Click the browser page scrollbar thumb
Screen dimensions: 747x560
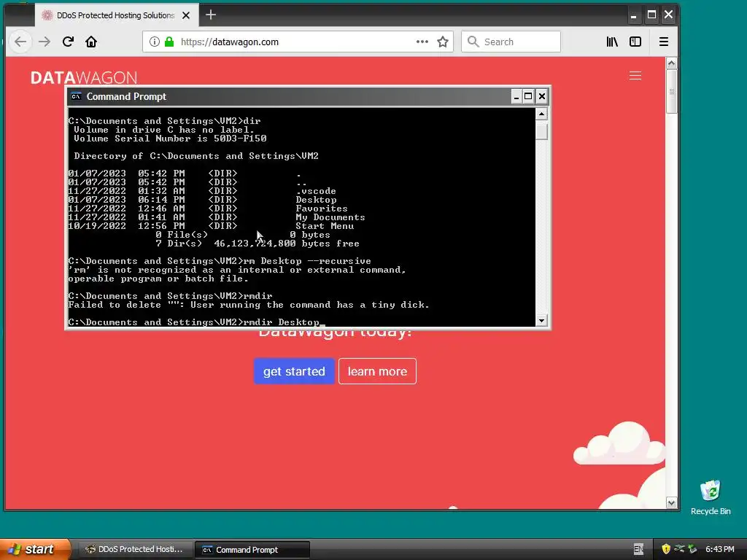point(671,91)
